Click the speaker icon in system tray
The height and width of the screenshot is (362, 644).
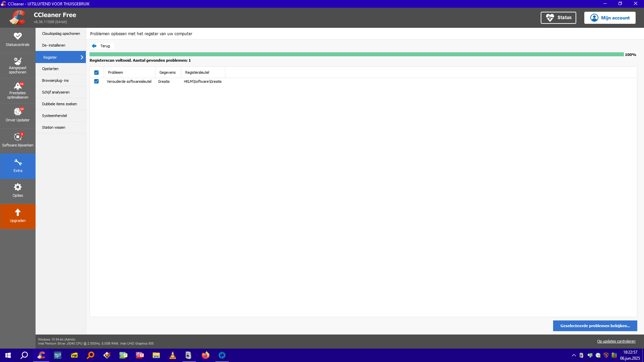coord(582,355)
